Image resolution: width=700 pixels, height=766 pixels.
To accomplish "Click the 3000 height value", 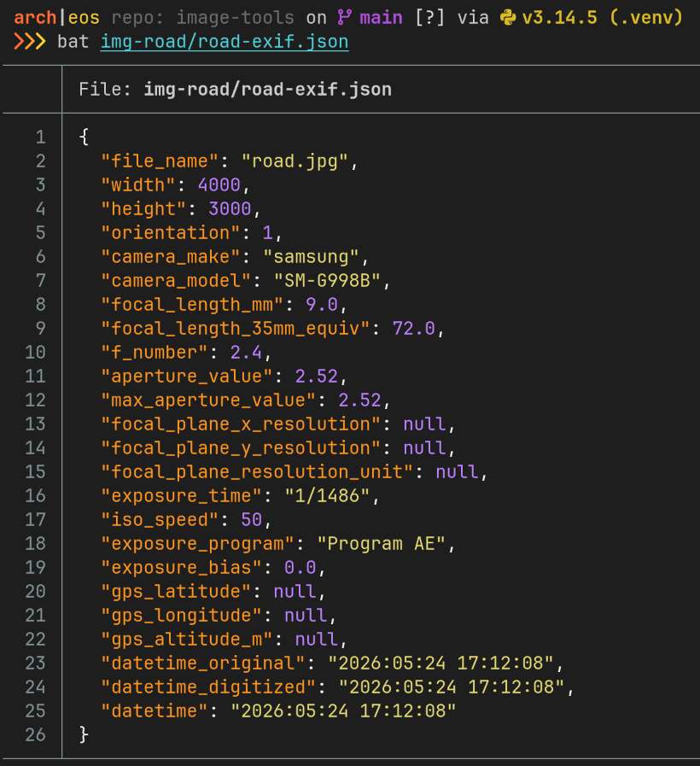I will [x=230, y=209].
